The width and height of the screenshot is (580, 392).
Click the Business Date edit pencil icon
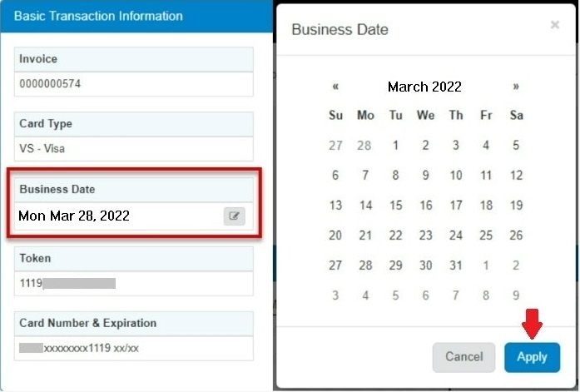coord(235,216)
